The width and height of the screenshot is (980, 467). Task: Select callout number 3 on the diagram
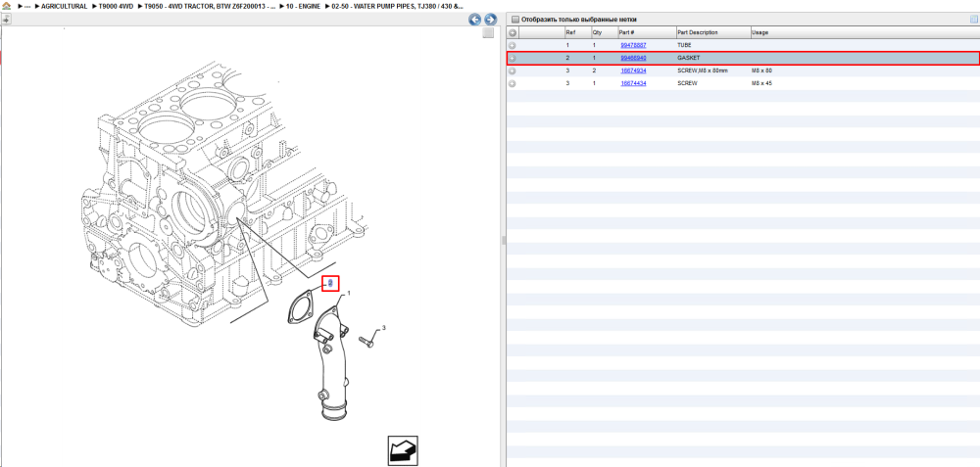[x=384, y=328]
